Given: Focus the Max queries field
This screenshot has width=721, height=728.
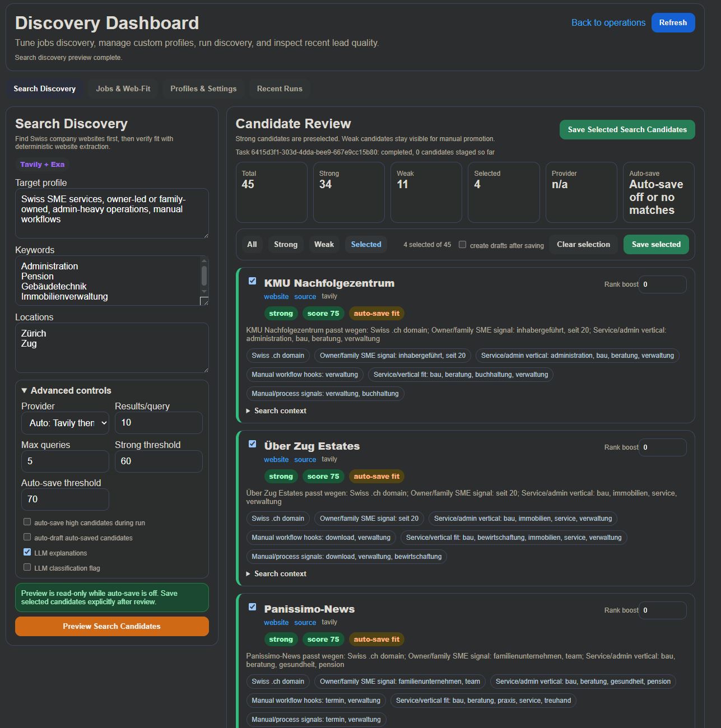Looking at the screenshot, I should click(65, 461).
